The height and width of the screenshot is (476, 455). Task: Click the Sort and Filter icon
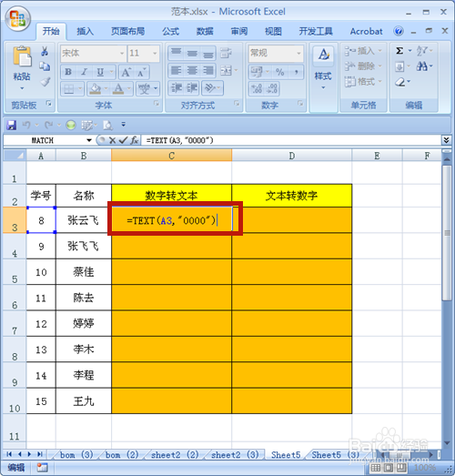421,51
